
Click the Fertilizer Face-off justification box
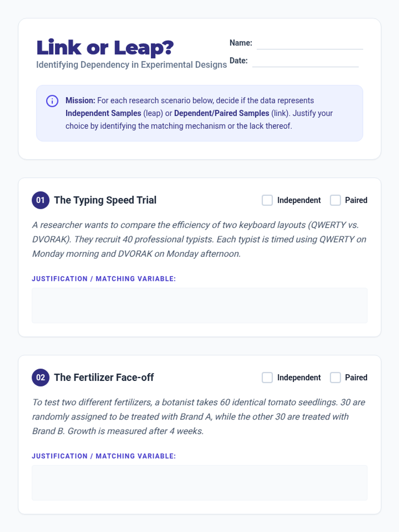coord(199,482)
